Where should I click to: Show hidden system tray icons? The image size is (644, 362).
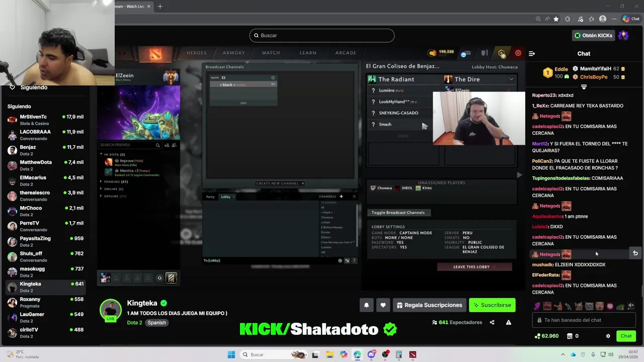[x=562, y=354]
